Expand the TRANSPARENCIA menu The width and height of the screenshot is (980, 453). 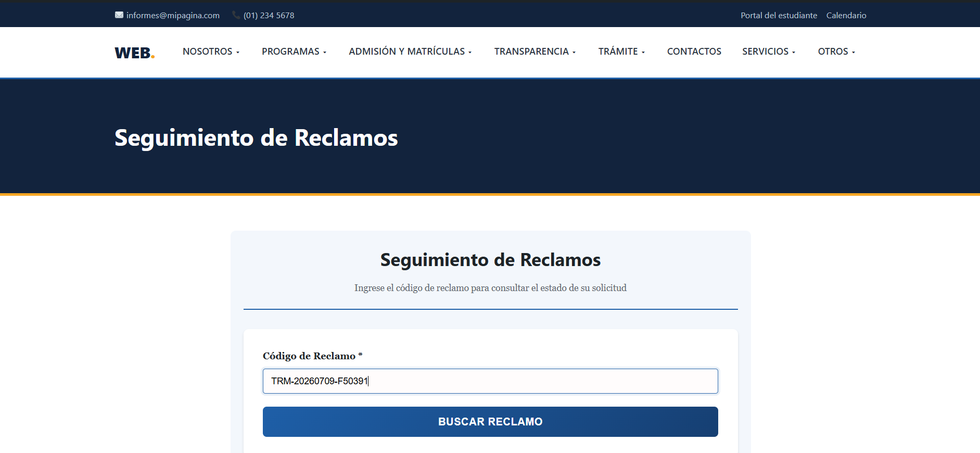tap(535, 52)
